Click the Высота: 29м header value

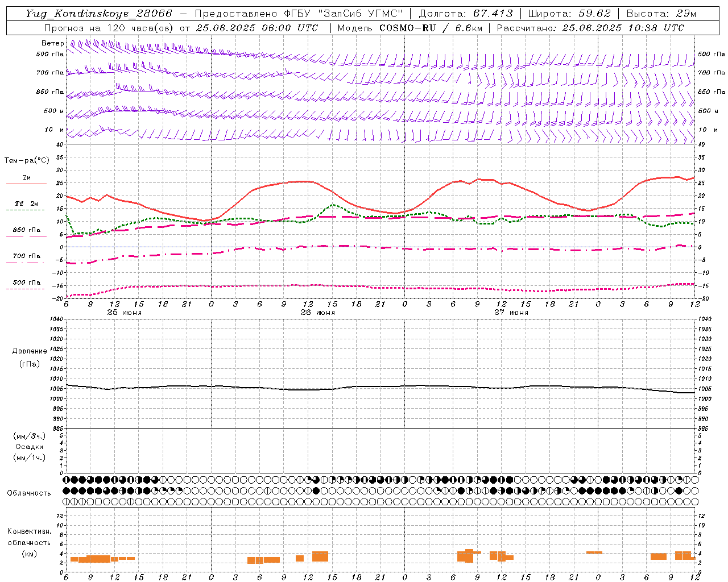click(661, 14)
